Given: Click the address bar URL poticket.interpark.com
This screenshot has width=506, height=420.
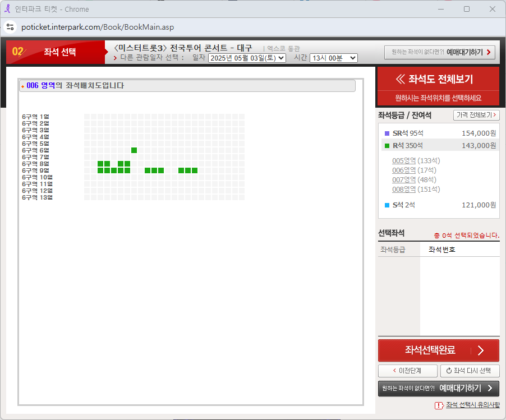Looking at the screenshot, I should coord(98,27).
